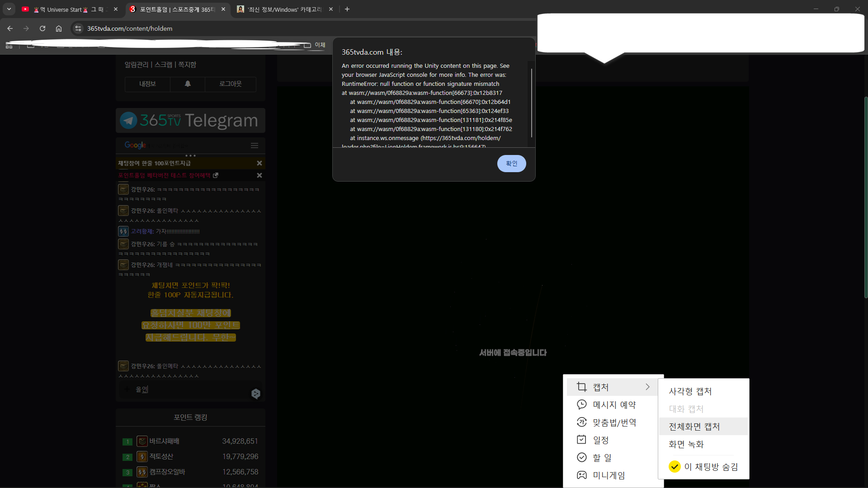Expand the three-dots chat panel handle
This screenshot has width=868, height=488.
point(190,155)
